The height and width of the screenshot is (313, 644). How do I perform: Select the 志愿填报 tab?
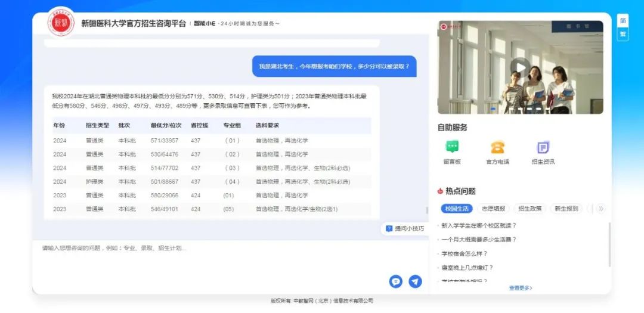pyautogui.click(x=493, y=209)
